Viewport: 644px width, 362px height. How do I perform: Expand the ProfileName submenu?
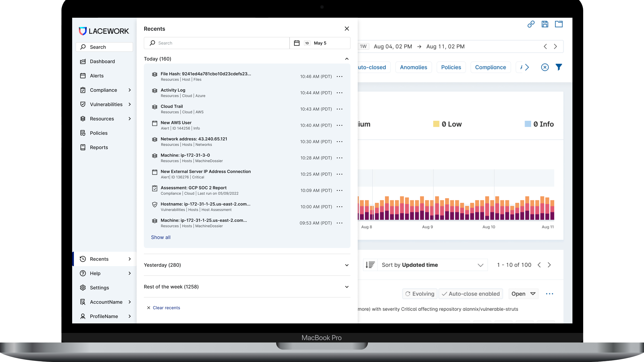pos(130,316)
